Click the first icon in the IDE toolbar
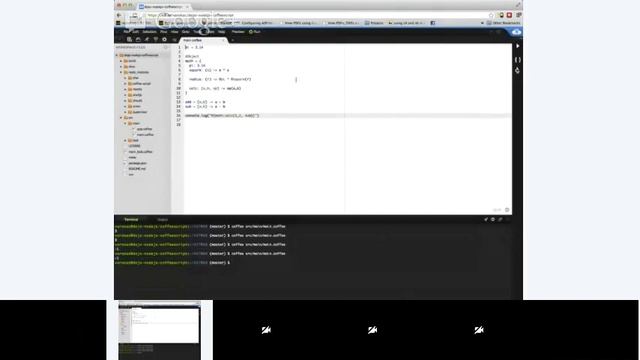Viewport: 640px width, 360px height. click(129, 40)
